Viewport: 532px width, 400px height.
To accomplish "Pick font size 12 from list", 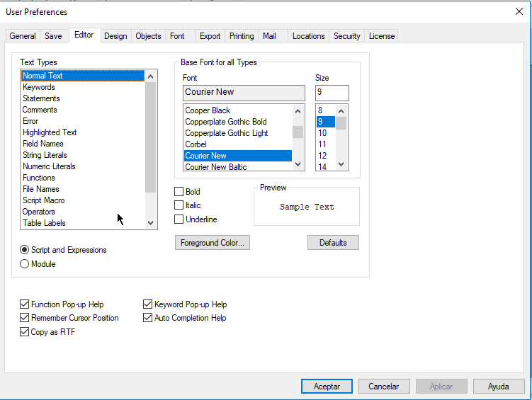I will tap(322, 156).
